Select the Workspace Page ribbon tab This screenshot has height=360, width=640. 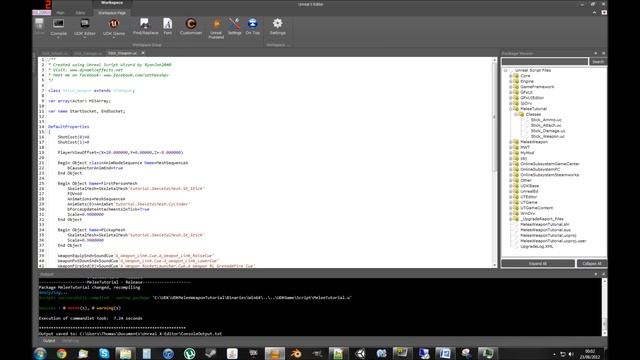[112, 13]
